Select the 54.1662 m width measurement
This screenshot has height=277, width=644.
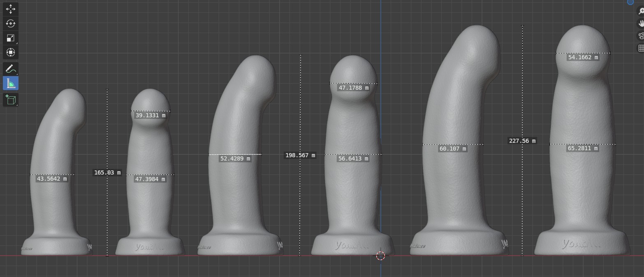pyautogui.click(x=583, y=58)
